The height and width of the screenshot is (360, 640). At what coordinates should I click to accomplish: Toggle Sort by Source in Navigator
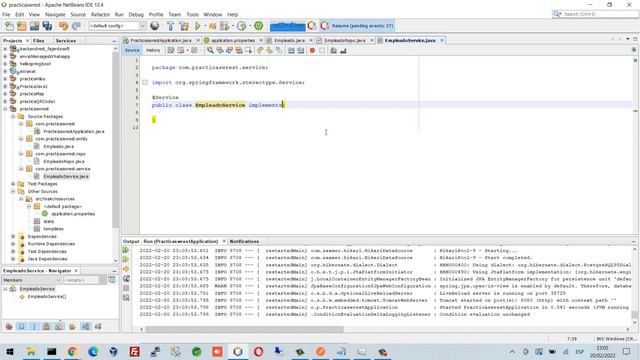[98, 327]
